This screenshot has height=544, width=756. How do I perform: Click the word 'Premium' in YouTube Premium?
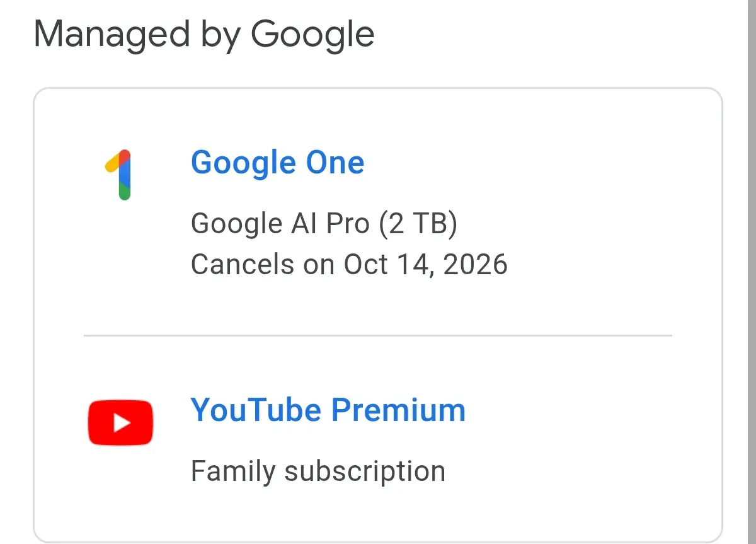click(398, 410)
